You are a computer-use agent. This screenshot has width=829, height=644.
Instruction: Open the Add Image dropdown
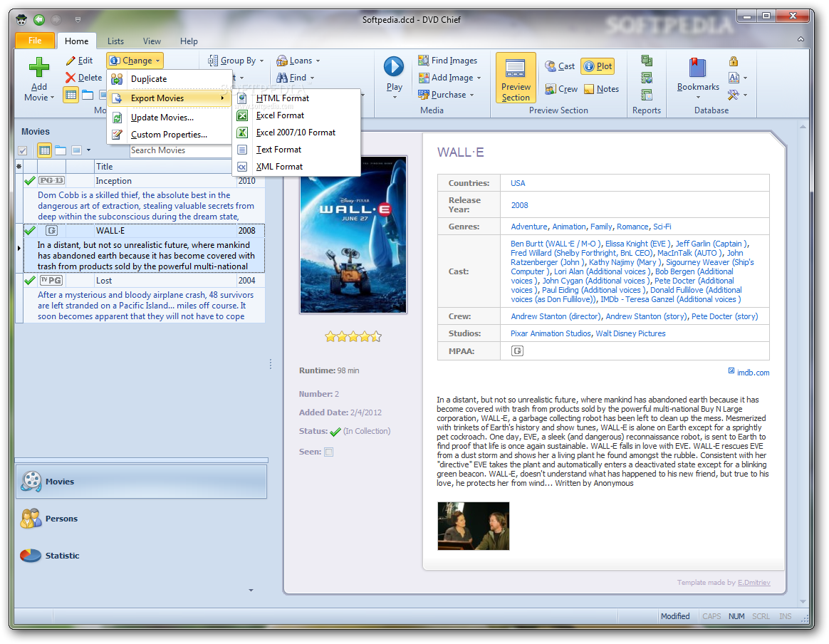[449, 78]
